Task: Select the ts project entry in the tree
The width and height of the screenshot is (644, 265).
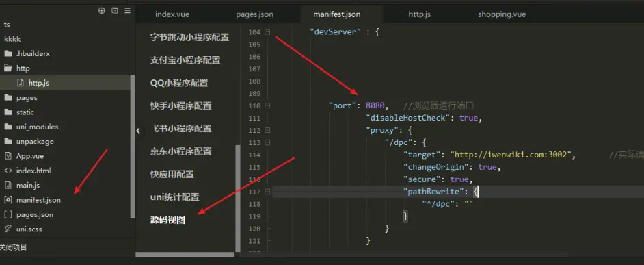Action: (x=7, y=24)
